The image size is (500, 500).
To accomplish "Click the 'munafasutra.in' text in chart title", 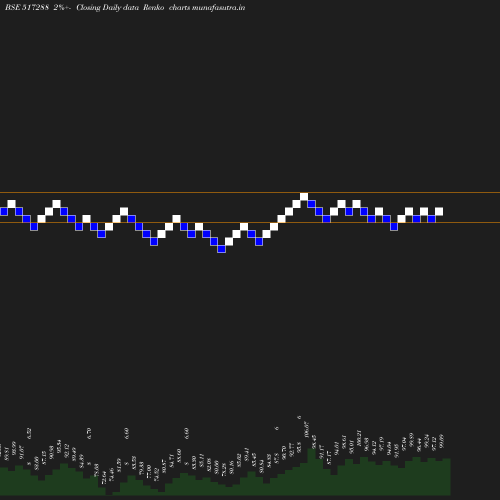I will pos(218,7).
